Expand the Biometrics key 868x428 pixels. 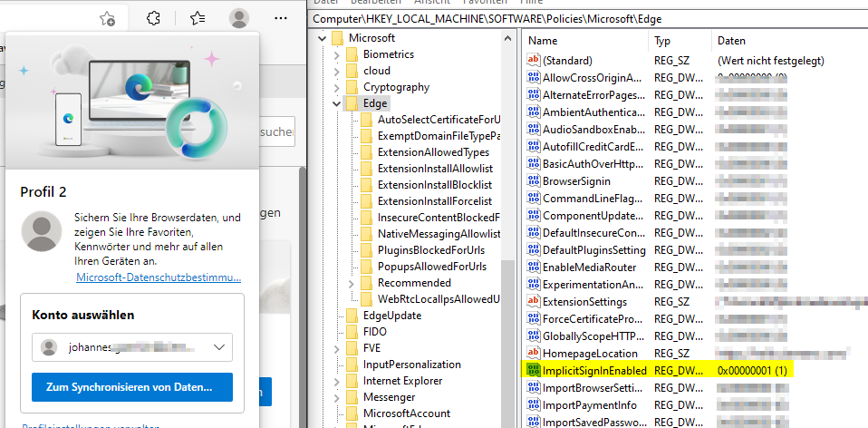pyautogui.click(x=336, y=54)
